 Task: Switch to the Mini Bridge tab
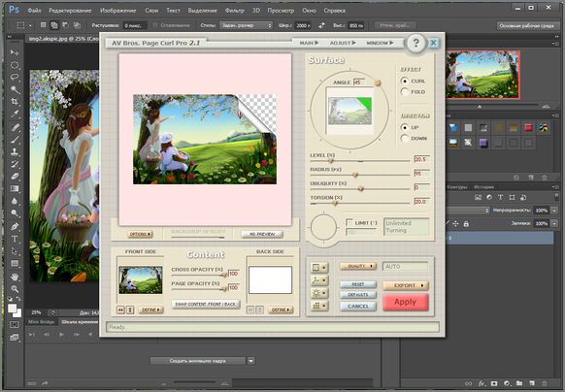click(41, 322)
